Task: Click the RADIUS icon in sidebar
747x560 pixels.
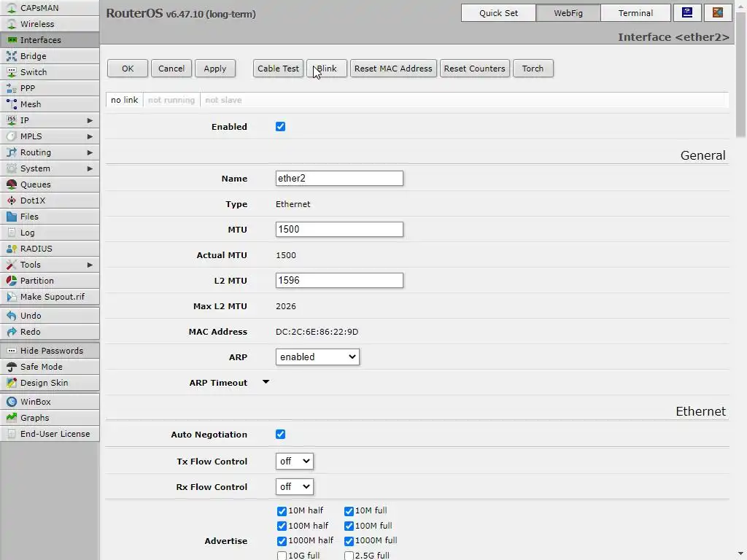Action: pyautogui.click(x=12, y=249)
